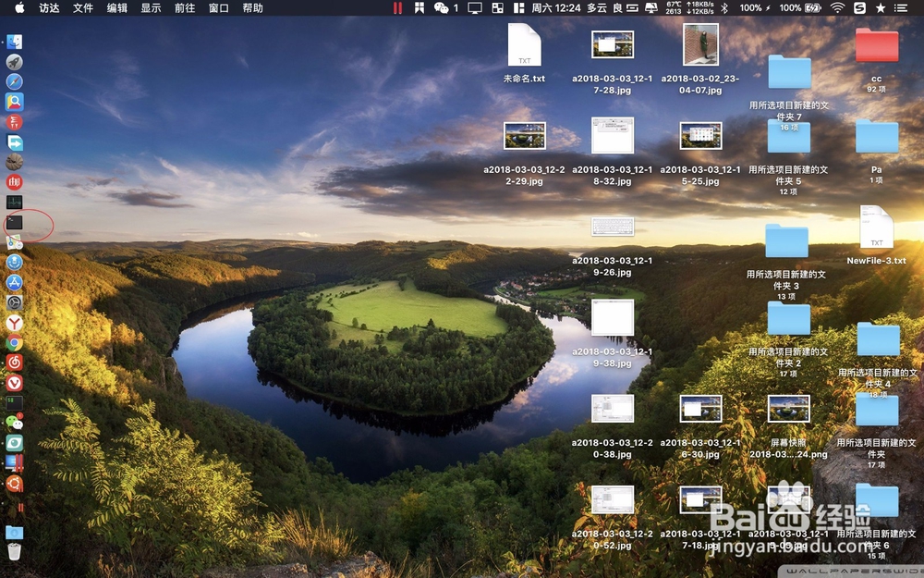Open System Preferences gear icon in dock
Viewport: 924px width, 578px height.
click(14, 302)
